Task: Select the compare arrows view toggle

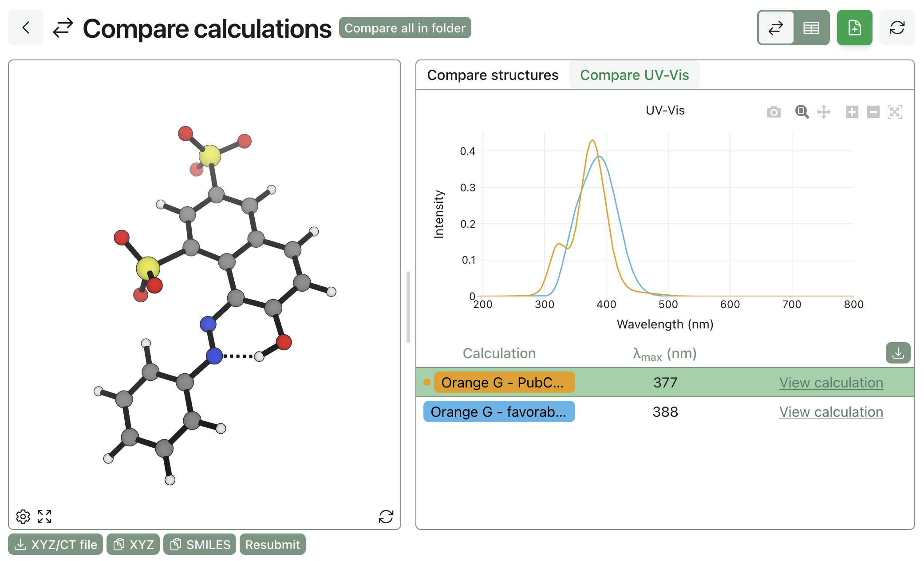Action: pyautogui.click(x=776, y=28)
